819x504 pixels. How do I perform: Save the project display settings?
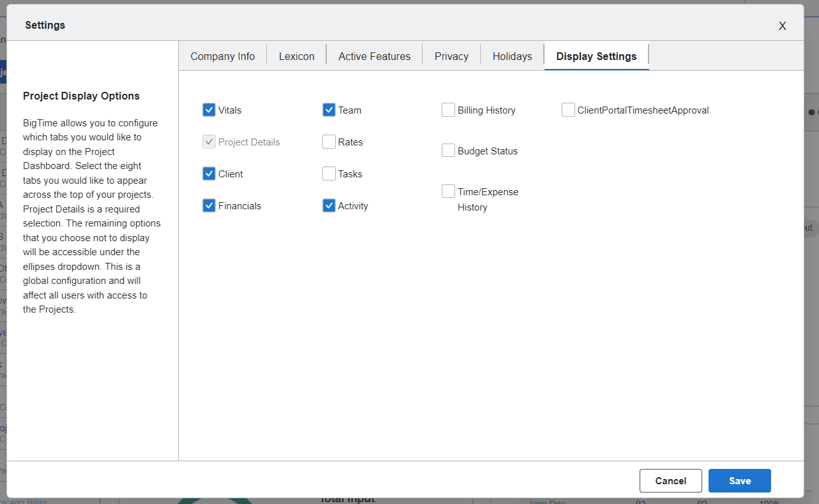(x=739, y=480)
